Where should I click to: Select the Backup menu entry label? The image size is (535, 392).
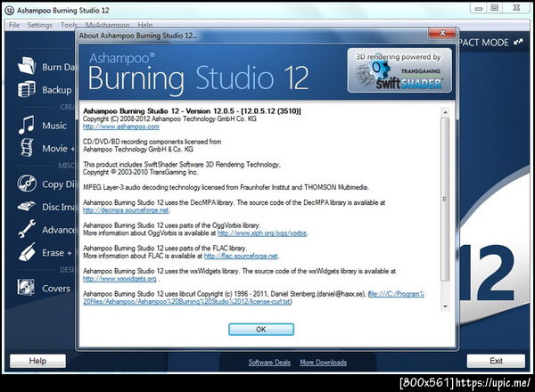click(57, 90)
